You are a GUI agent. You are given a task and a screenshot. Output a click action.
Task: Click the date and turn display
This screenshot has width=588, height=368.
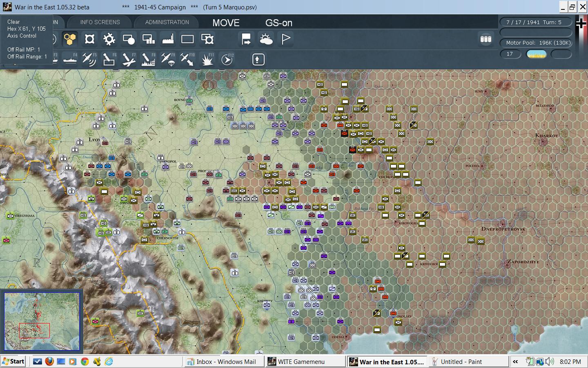(x=536, y=22)
